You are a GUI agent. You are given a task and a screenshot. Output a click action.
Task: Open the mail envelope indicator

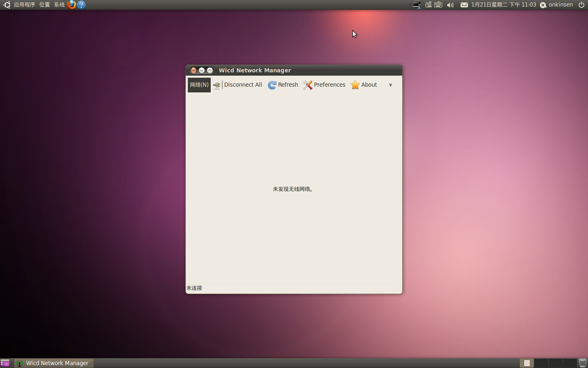pos(464,5)
